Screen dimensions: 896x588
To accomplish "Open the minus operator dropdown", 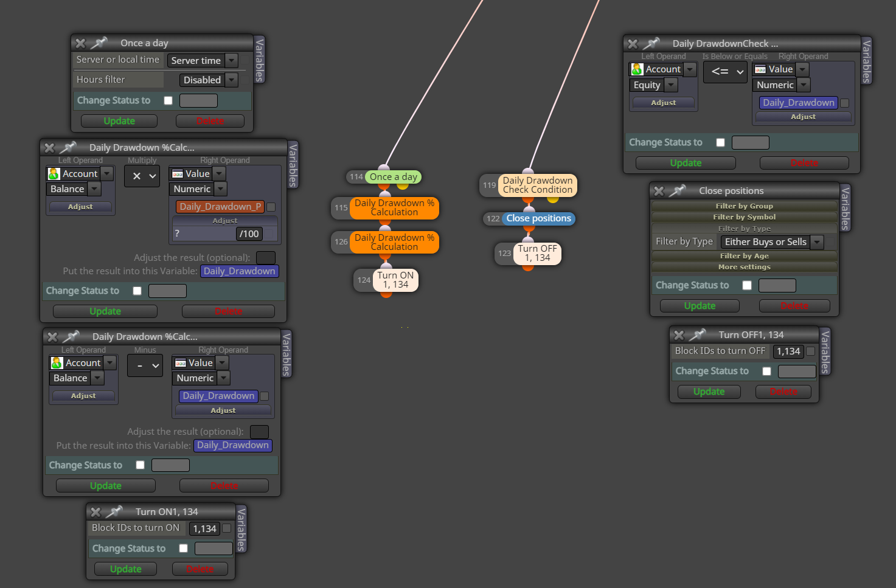I will coord(145,365).
